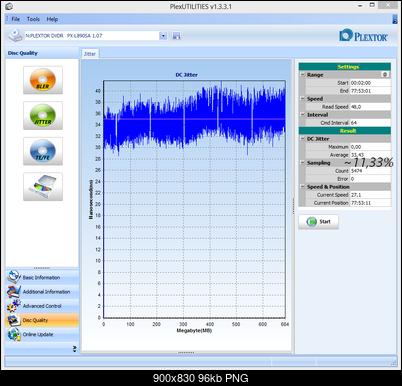Image resolution: width=402 pixels, height=386 pixels.
Task: Open the BLER disc test
Action: (x=43, y=80)
